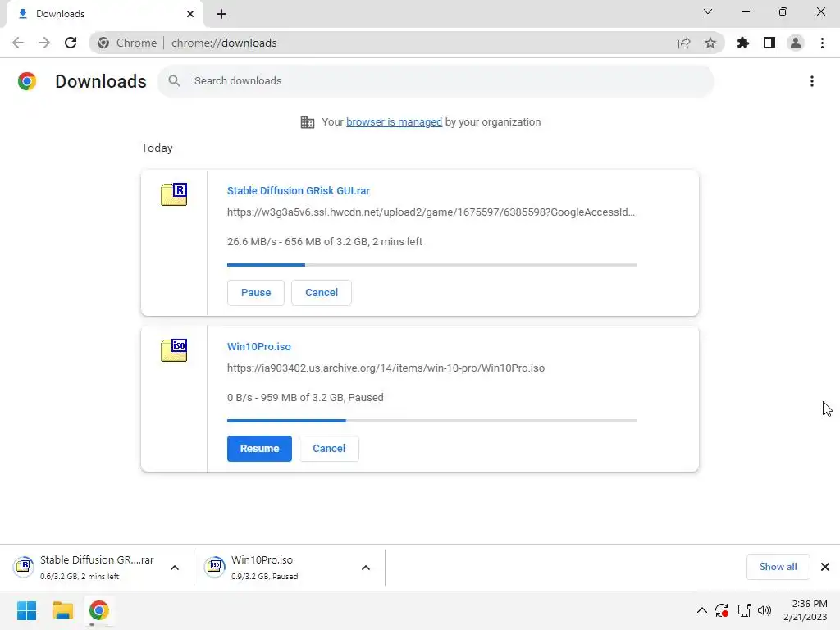Click the search magnifier icon
This screenshot has width=840, height=630.
coord(174,81)
